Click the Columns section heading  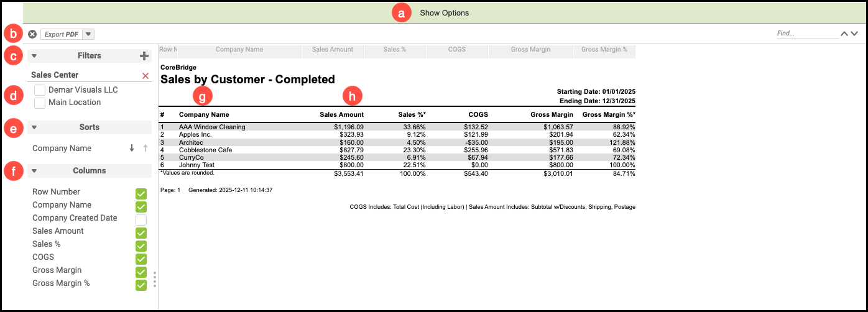(90, 171)
